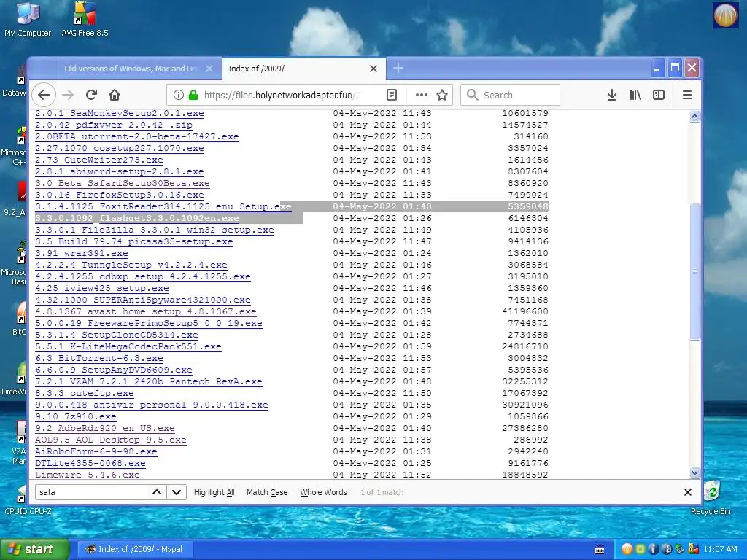Open page actions three-dots menu
The height and width of the screenshot is (560, 747).
point(421,95)
